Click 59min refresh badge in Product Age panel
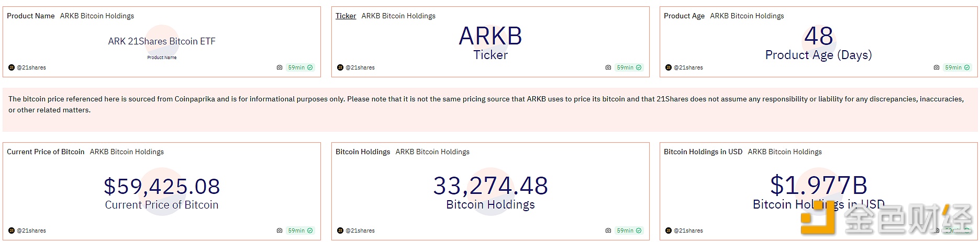This screenshot has width=980, height=242. (x=957, y=67)
